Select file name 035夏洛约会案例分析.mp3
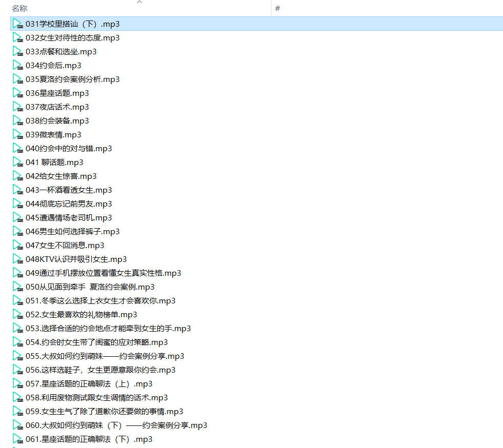This screenshot has height=448, width=503. point(73,79)
